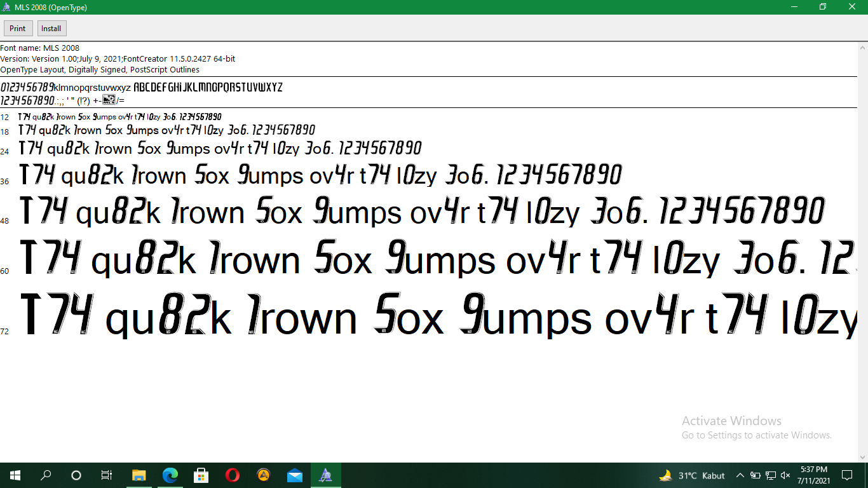Print the MLS 2008 font sample
Screen dimensions: 868x488
(x=18, y=28)
